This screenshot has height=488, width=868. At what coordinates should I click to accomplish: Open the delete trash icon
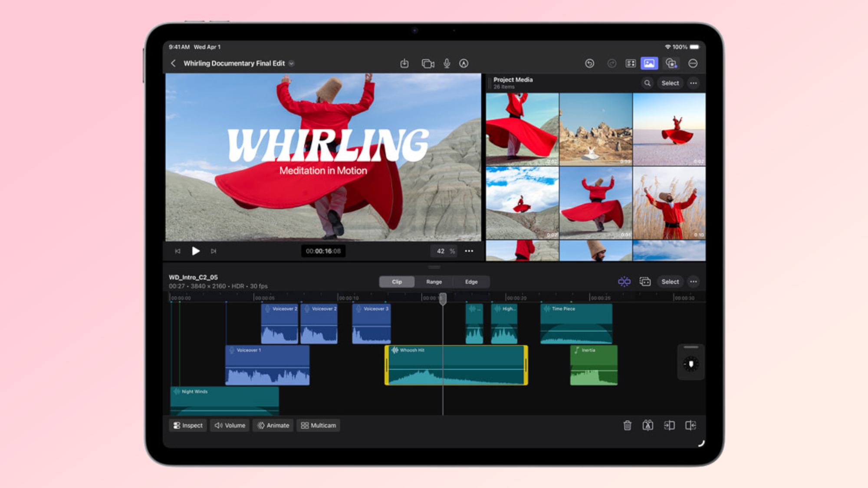[627, 426]
